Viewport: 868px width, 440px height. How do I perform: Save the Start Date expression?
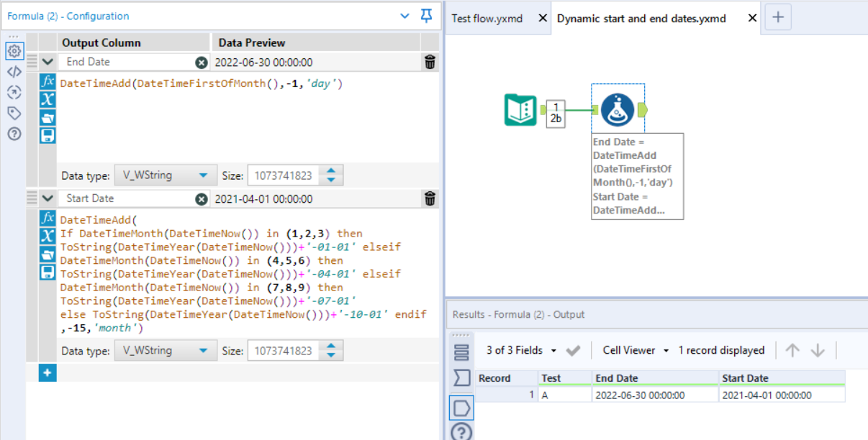tap(48, 272)
